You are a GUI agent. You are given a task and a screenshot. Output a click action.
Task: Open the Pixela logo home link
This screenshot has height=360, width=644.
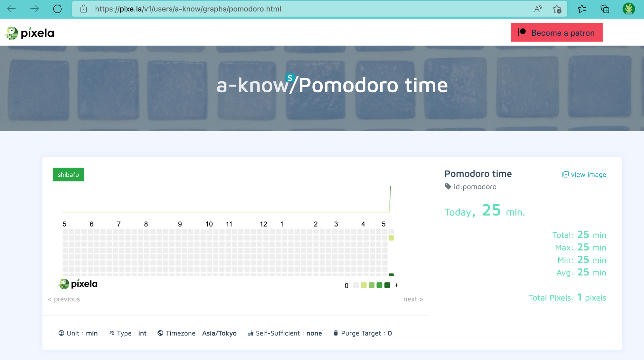[29, 33]
